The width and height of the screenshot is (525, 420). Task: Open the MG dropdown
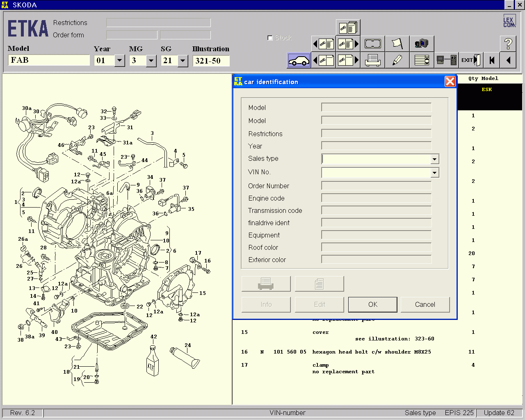(151, 61)
